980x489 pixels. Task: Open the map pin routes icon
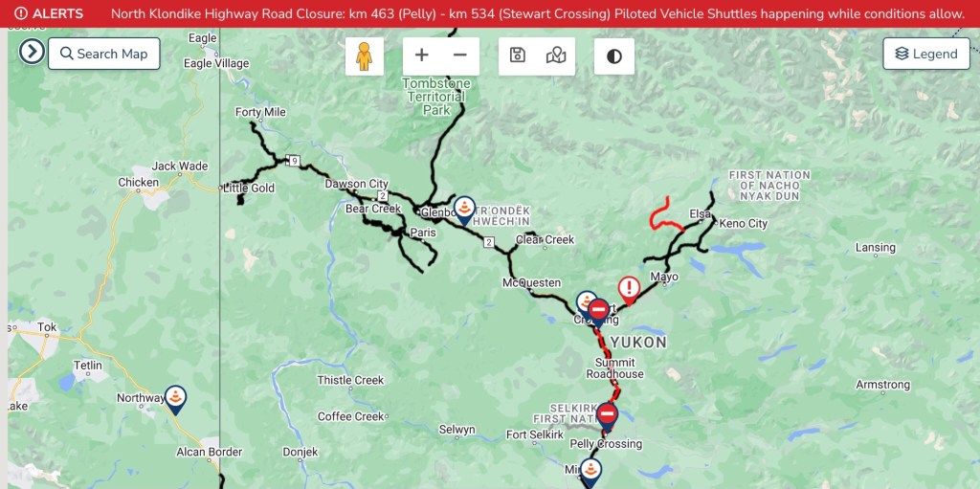click(556, 56)
